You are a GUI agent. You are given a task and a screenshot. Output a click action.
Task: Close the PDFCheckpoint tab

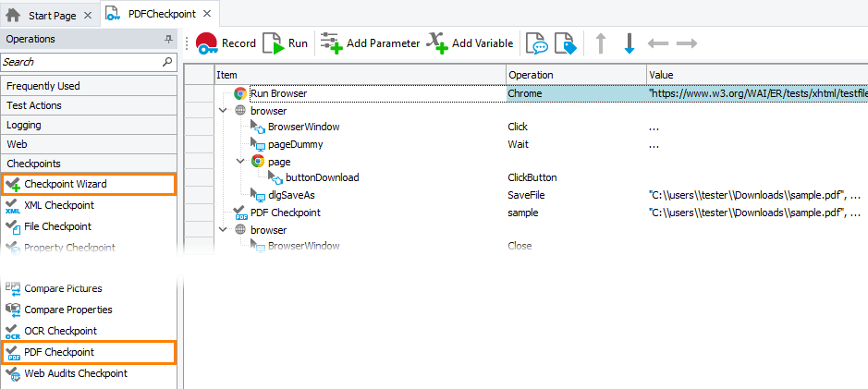pos(207,15)
